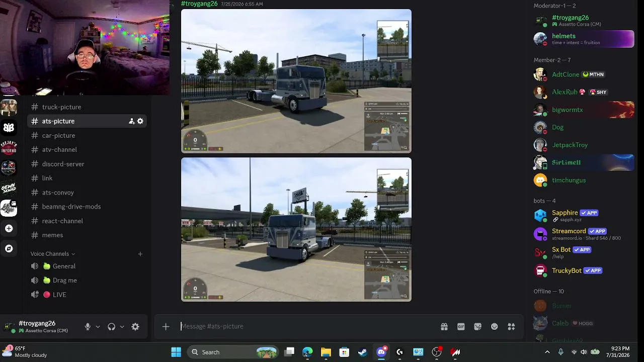Toggle headphone deafen in user panel
The width and height of the screenshot is (644, 362).
112,327
